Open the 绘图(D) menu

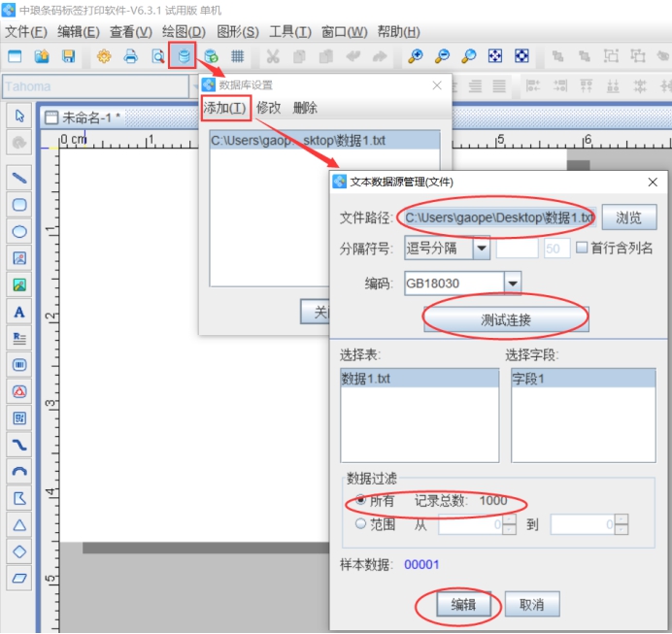(184, 32)
